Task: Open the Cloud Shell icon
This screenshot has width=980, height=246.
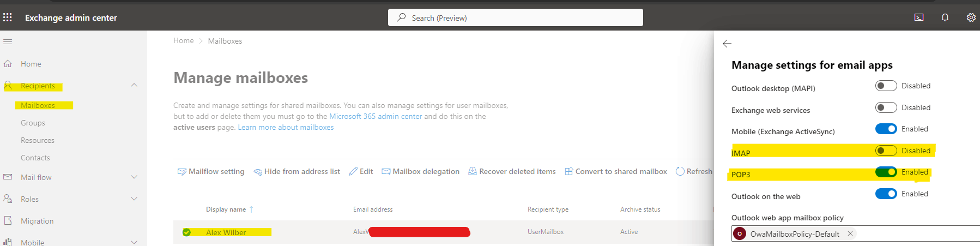Action: click(x=919, y=17)
